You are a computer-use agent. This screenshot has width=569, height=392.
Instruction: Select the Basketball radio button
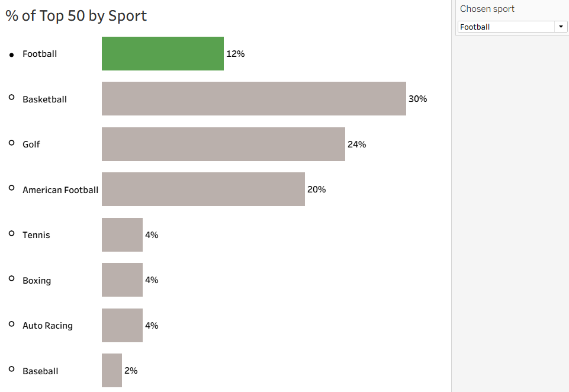point(11,97)
